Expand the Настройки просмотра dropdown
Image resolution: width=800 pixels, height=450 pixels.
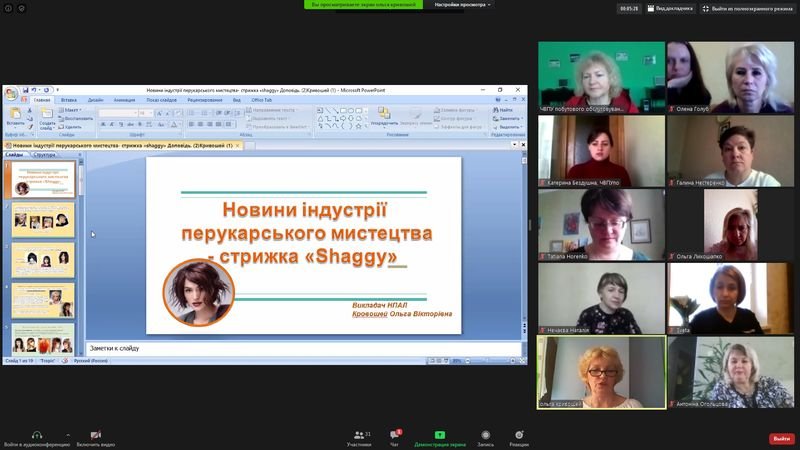[462, 5]
